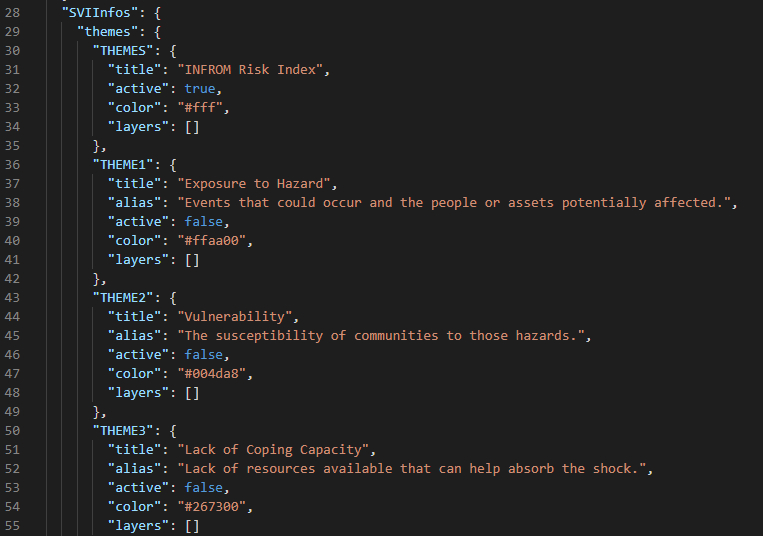Click the "Vulnerability" title value
763x536 pixels.
point(235,317)
